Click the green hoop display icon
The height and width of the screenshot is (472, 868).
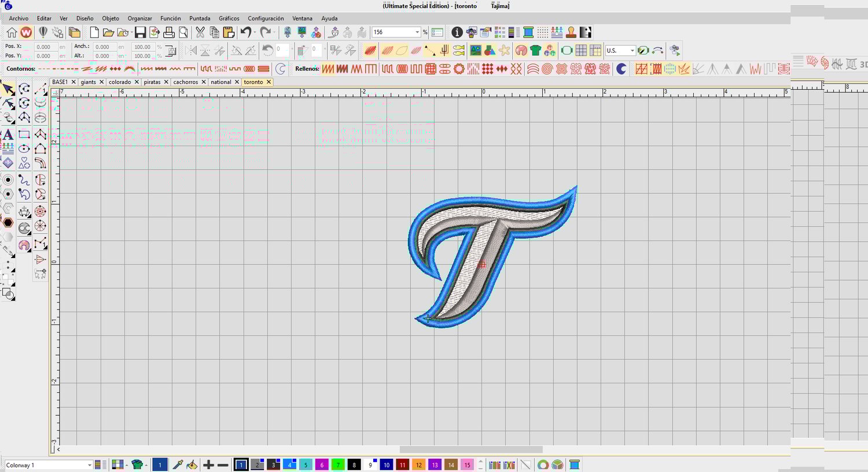pos(567,51)
